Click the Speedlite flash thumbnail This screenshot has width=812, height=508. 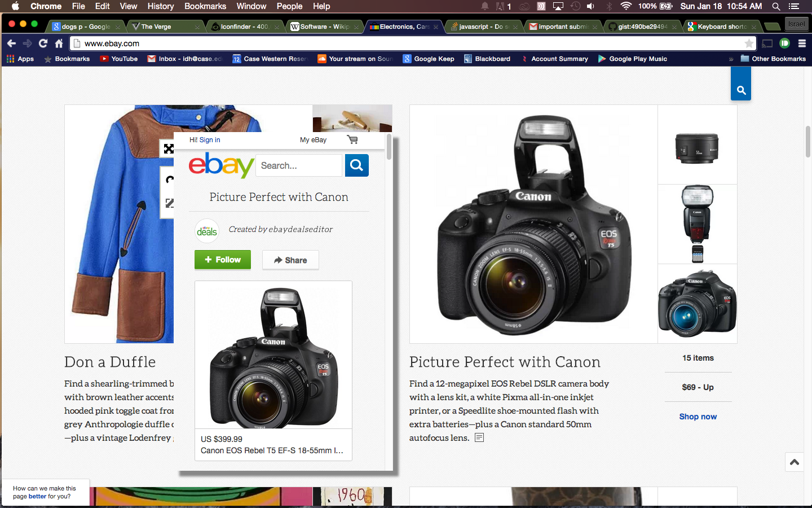click(x=697, y=224)
